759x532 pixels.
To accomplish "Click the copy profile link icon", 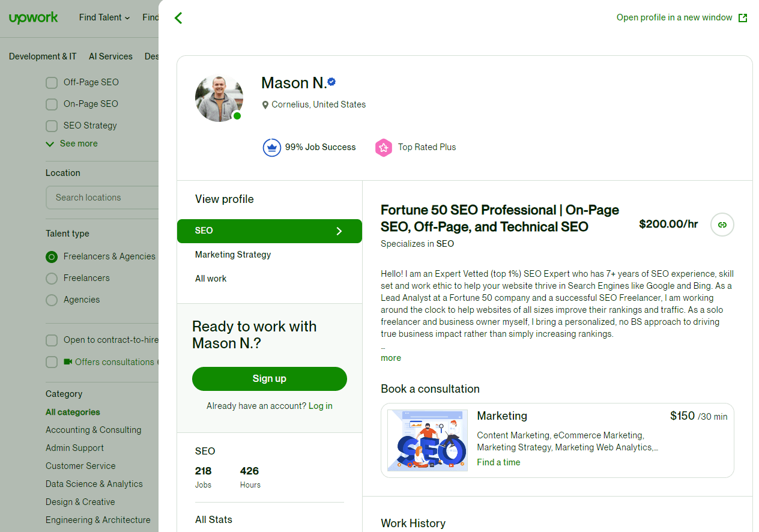I will [x=722, y=225].
